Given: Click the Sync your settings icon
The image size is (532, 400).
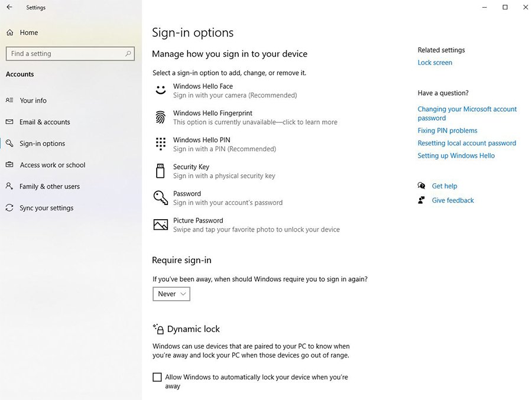Looking at the screenshot, I should (9, 207).
